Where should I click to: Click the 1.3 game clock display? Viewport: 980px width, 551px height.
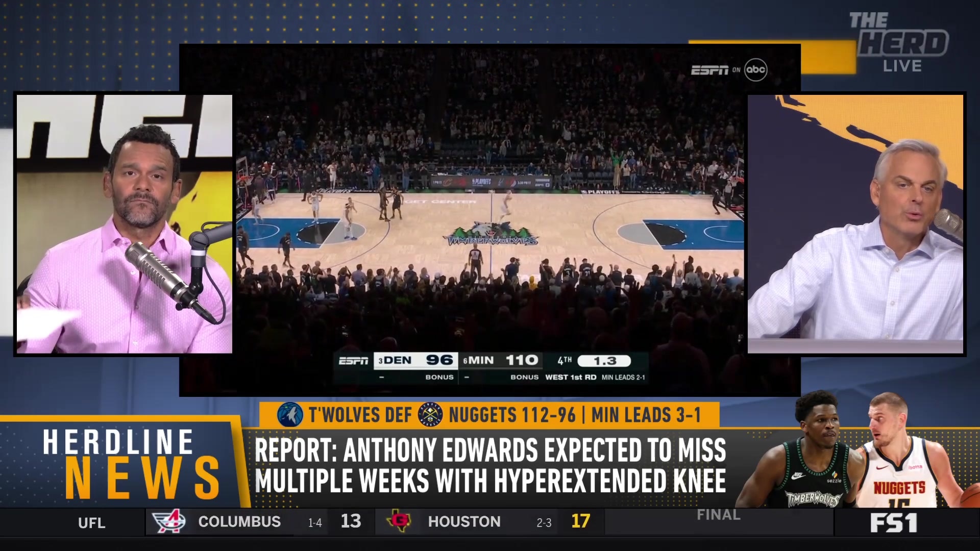604,361
